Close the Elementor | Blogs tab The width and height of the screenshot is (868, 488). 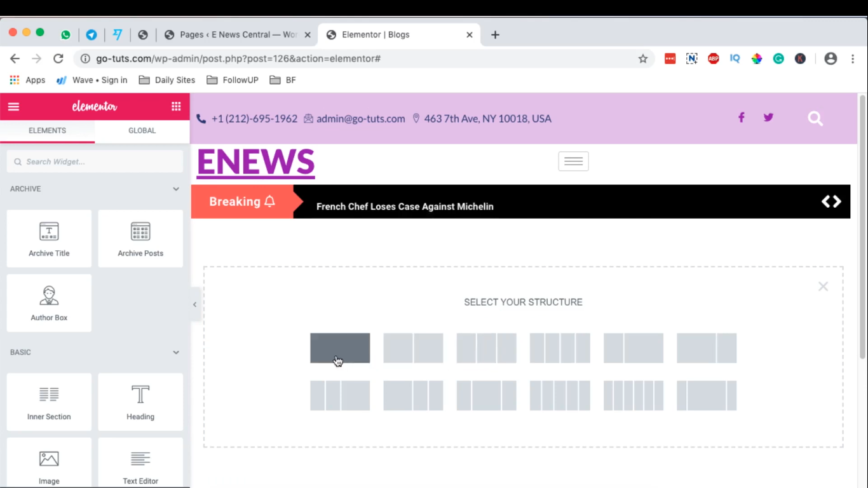click(470, 35)
